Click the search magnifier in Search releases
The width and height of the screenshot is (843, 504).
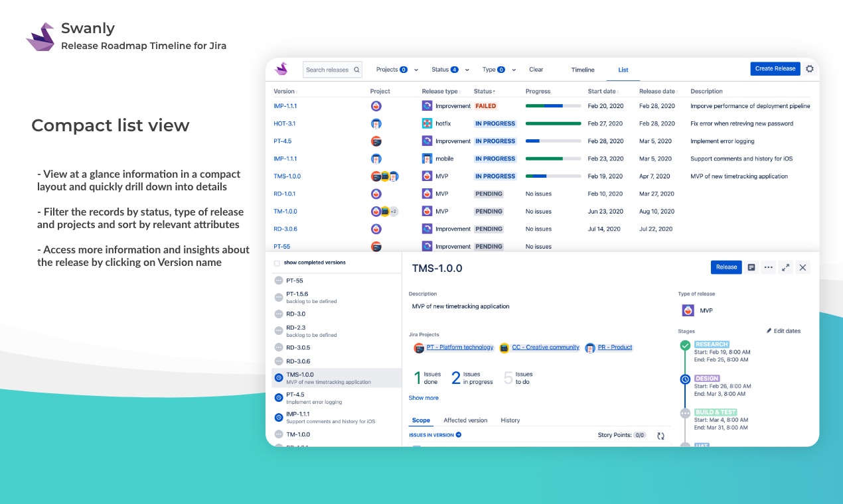point(356,69)
